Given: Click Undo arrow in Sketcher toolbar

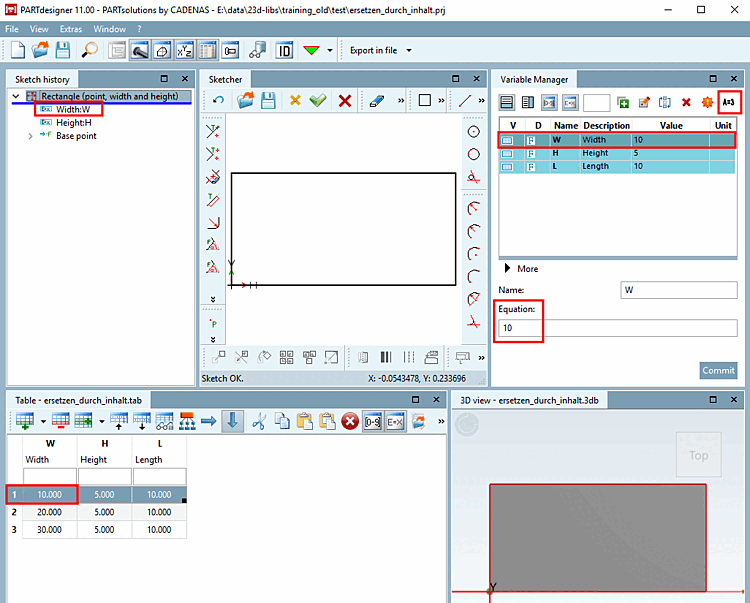Looking at the screenshot, I should [218, 100].
